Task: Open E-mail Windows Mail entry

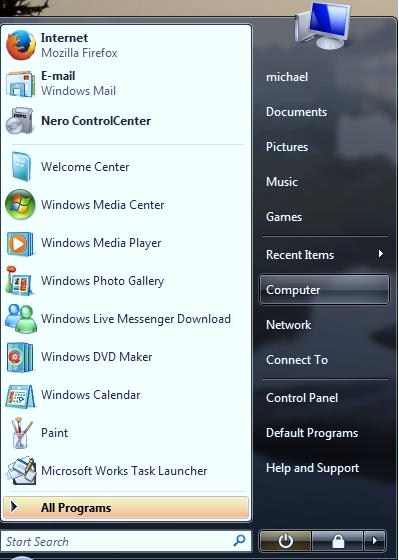Action: (126, 83)
